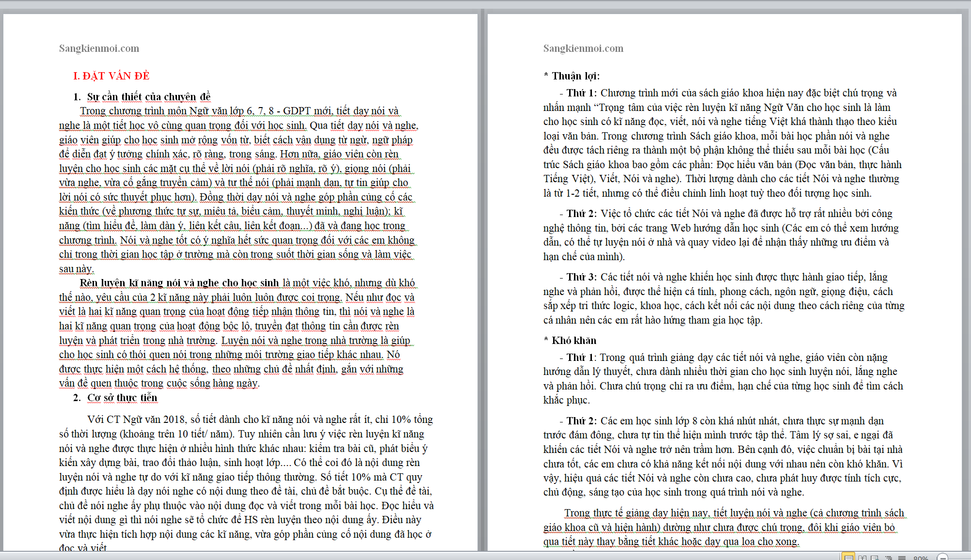The image size is (971, 560).
Task: Click line starting 'Trong chương trình môn Ngữ văn'
Action: pyautogui.click(x=239, y=111)
